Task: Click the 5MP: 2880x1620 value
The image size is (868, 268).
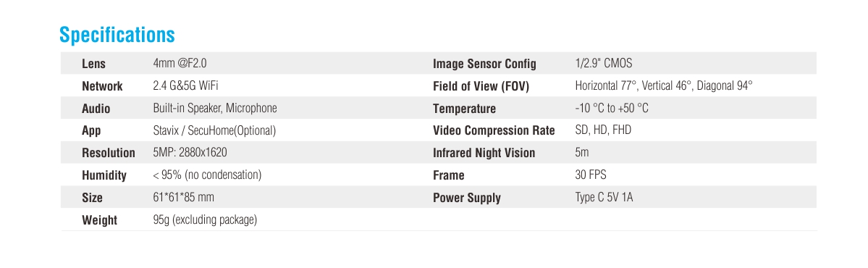Action: click(x=190, y=152)
